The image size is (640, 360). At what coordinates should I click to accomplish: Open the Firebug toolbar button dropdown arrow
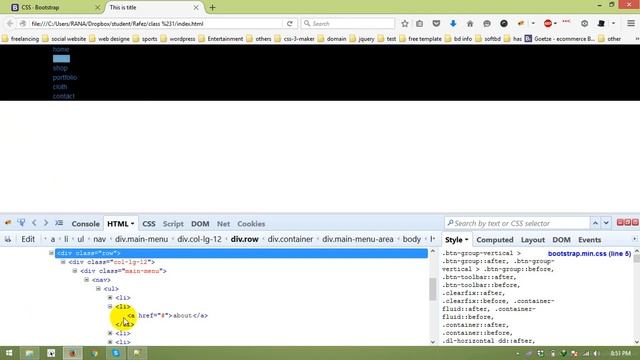coord(533,24)
